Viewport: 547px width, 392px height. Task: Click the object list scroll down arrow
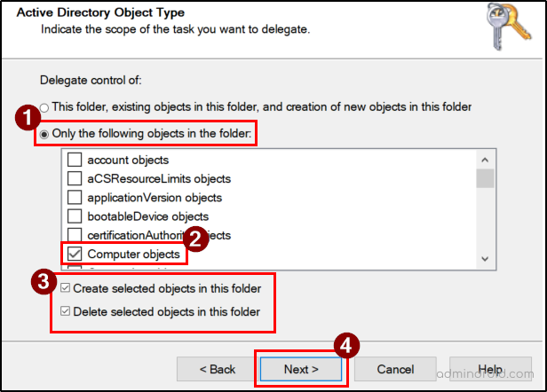[x=484, y=257]
